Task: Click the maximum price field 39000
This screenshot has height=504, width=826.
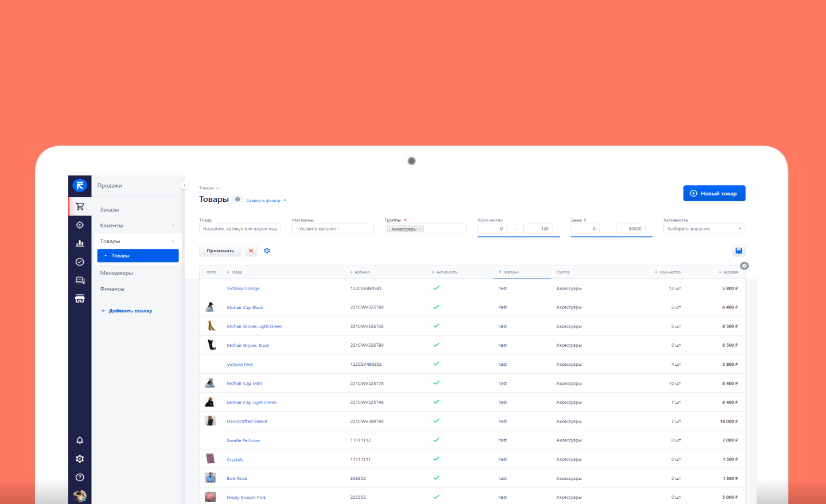Action: [631, 229]
